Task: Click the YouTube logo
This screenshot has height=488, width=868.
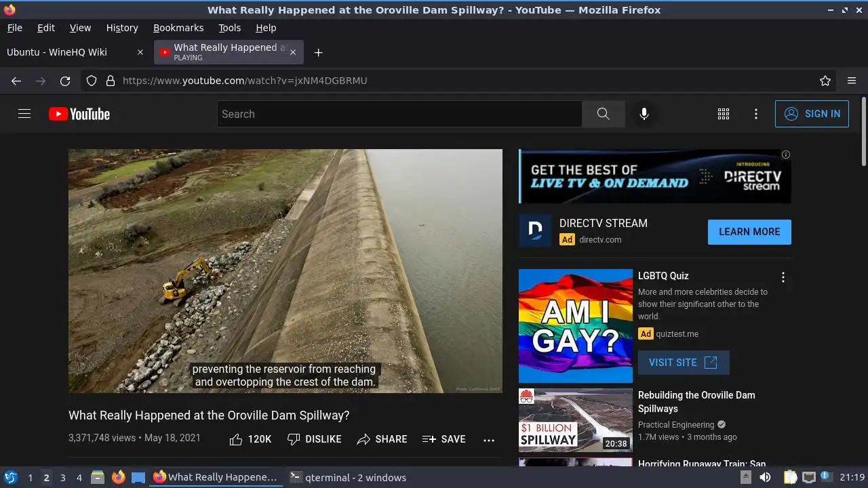Action: (x=79, y=114)
